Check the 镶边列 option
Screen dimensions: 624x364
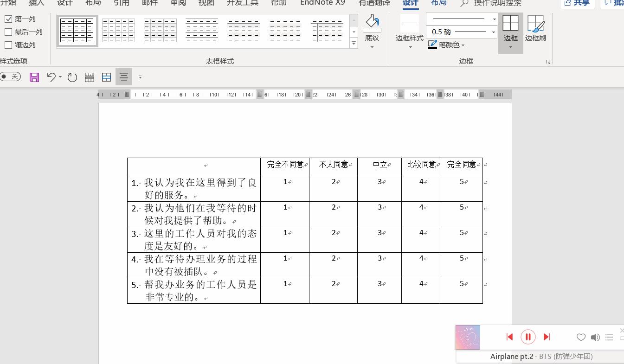point(8,45)
